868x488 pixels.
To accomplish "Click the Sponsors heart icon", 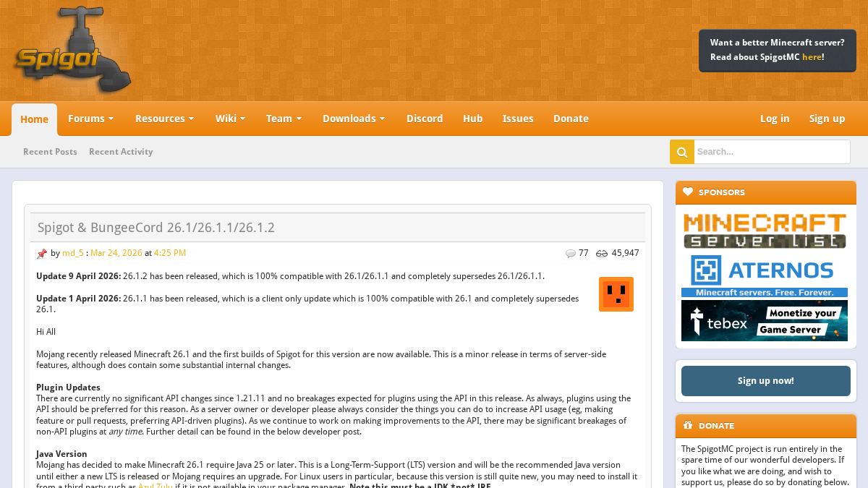I will (x=688, y=192).
